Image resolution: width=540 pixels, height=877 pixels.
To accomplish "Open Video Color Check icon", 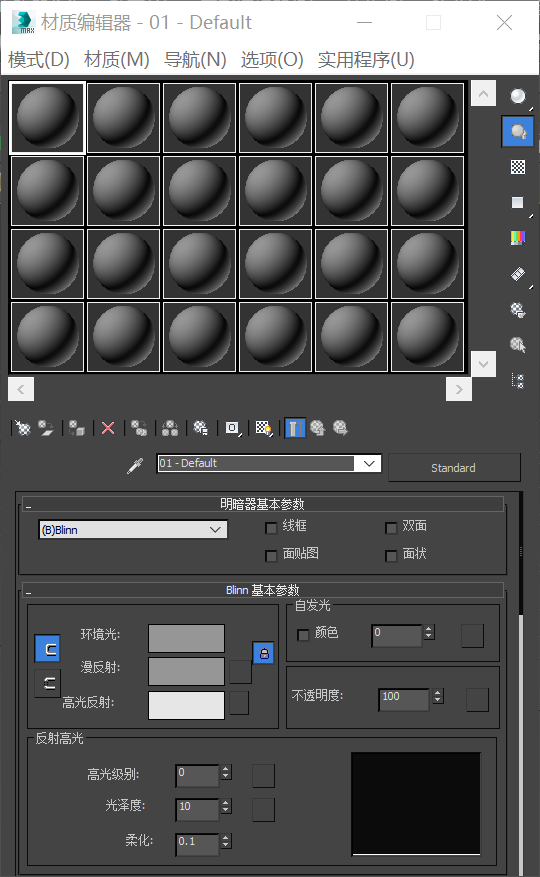I will click(x=518, y=238).
